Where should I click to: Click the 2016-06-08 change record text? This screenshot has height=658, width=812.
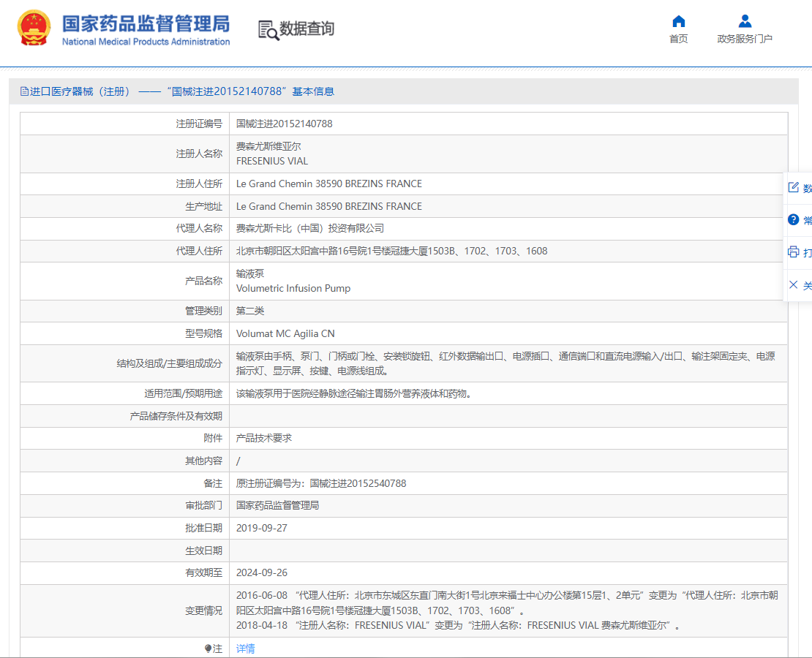click(507, 603)
